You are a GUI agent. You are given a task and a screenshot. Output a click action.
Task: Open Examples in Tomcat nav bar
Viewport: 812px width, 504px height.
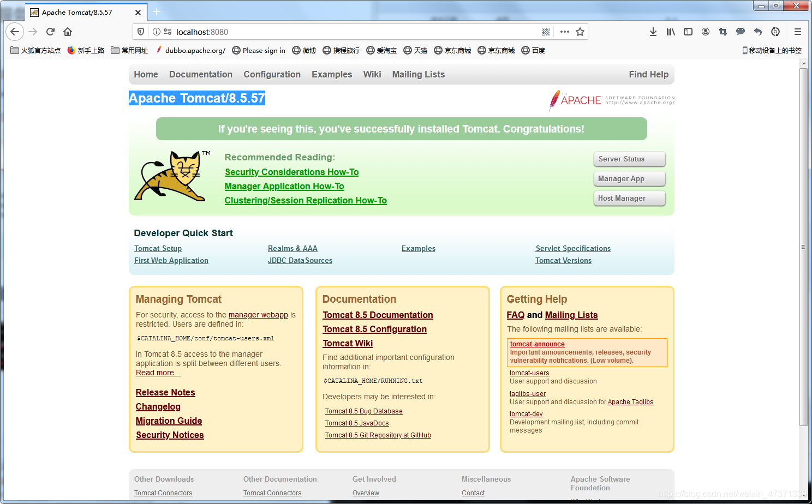[x=332, y=74]
